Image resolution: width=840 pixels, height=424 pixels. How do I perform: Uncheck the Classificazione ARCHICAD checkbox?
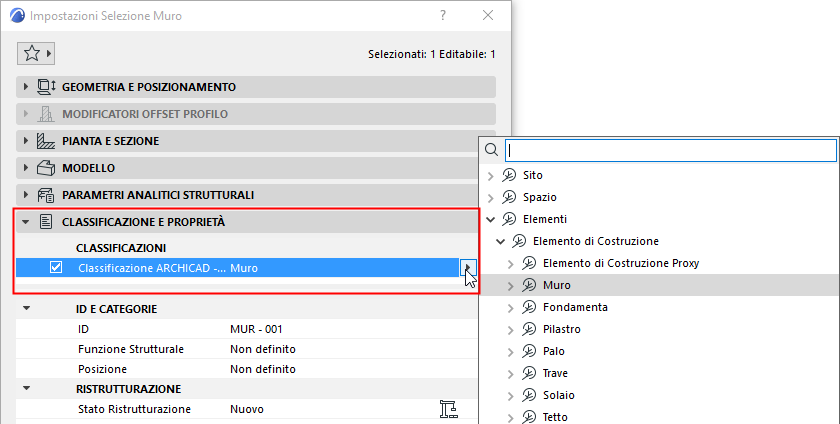click(x=56, y=267)
